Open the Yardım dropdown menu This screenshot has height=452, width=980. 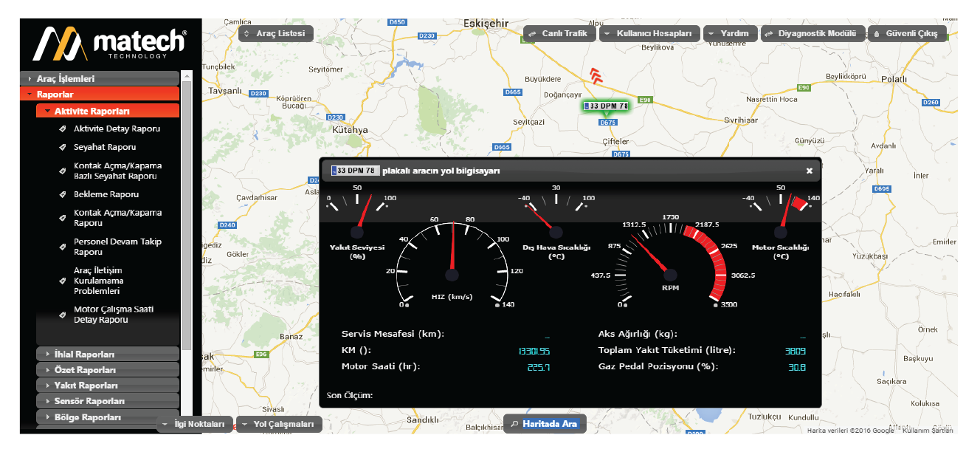[729, 34]
